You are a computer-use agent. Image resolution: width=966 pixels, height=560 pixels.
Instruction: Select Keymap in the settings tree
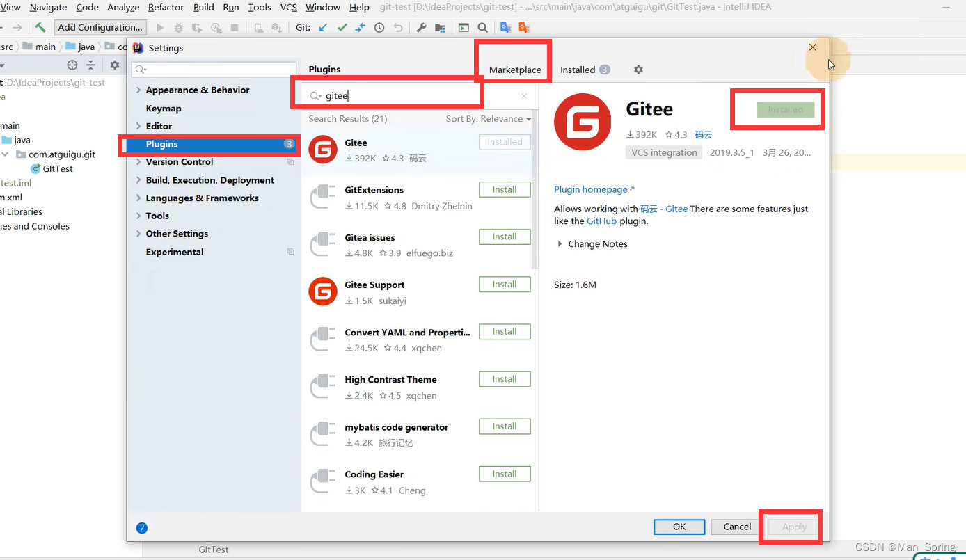pyautogui.click(x=164, y=108)
